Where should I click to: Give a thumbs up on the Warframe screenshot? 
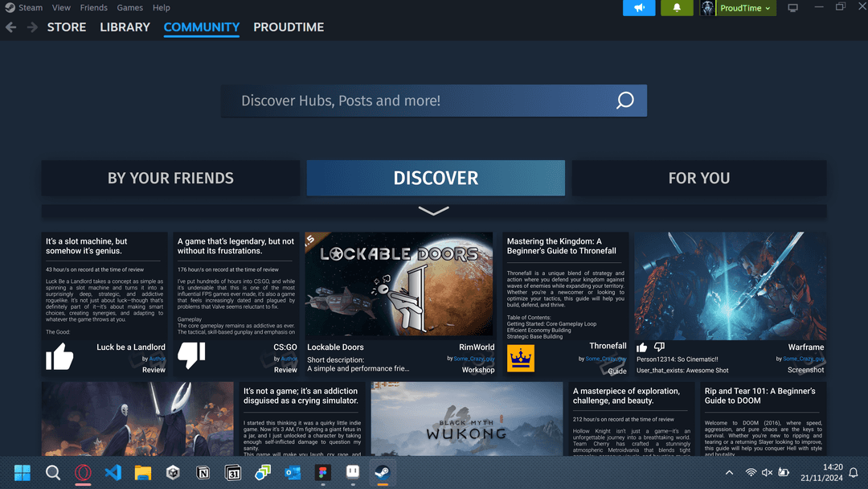click(641, 347)
